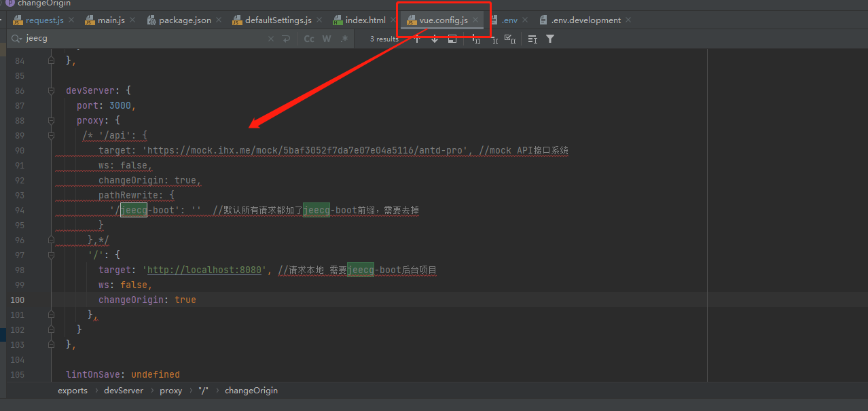The width and height of the screenshot is (868, 411).
Task: Click fold end marker at line 101
Action: point(51,315)
